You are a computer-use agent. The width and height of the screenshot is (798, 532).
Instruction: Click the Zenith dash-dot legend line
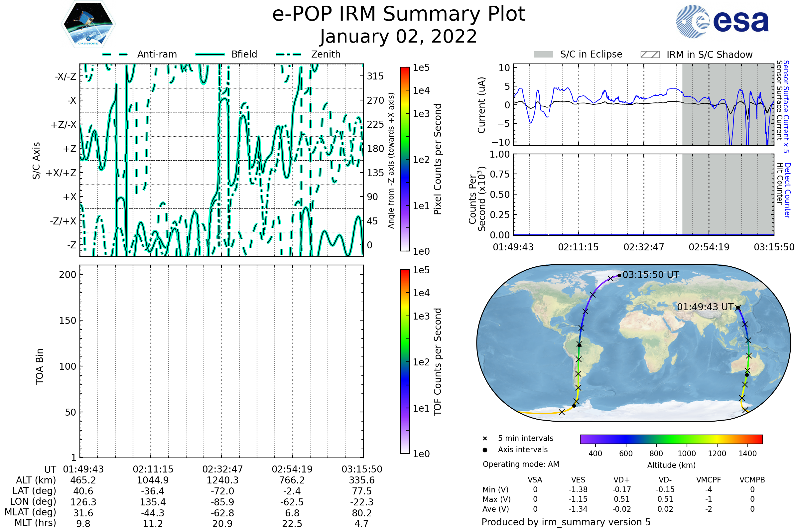click(288, 54)
